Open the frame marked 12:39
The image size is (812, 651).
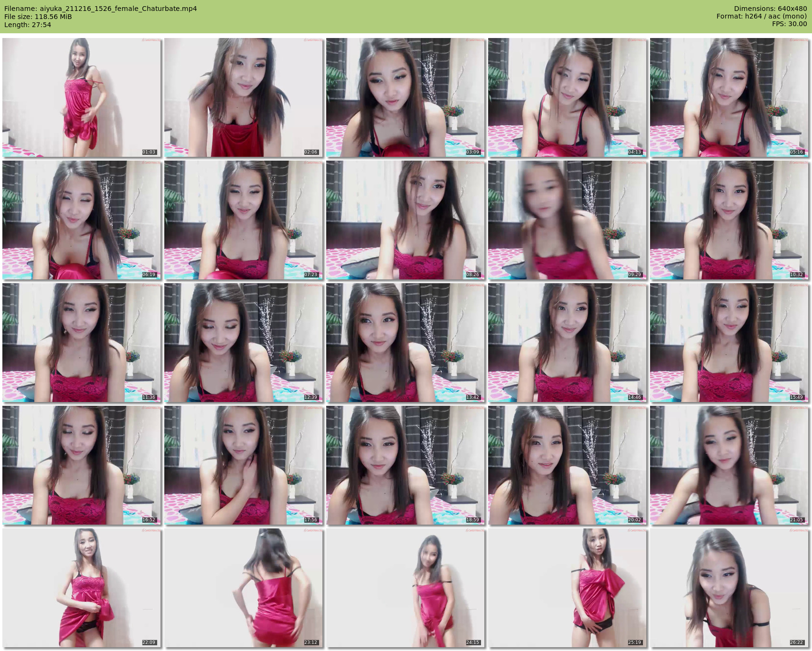coord(244,343)
